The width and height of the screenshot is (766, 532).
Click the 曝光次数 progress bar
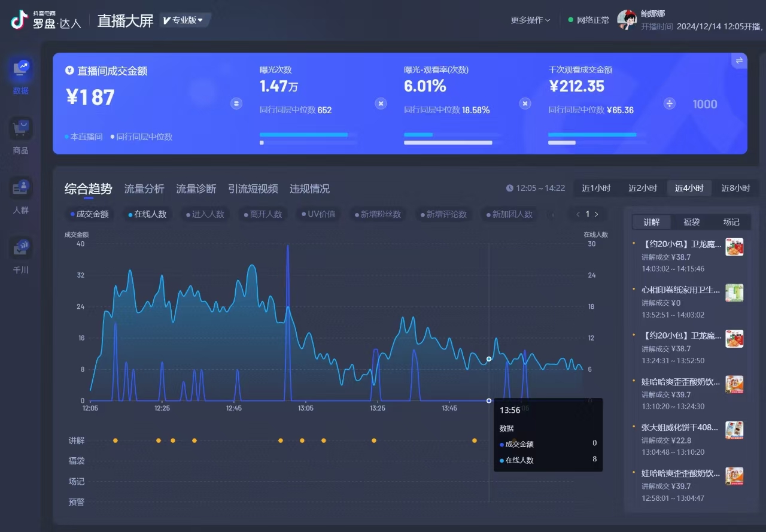pos(308,135)
